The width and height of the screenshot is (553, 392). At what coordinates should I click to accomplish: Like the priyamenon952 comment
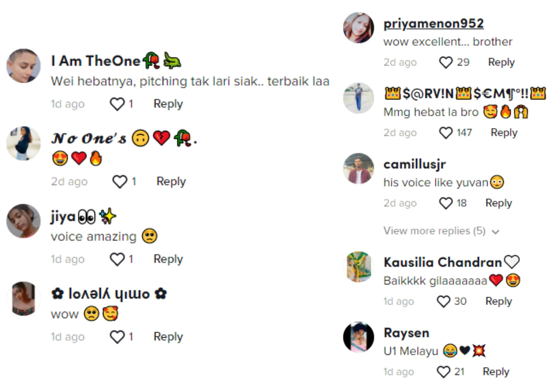pos(446,62)
